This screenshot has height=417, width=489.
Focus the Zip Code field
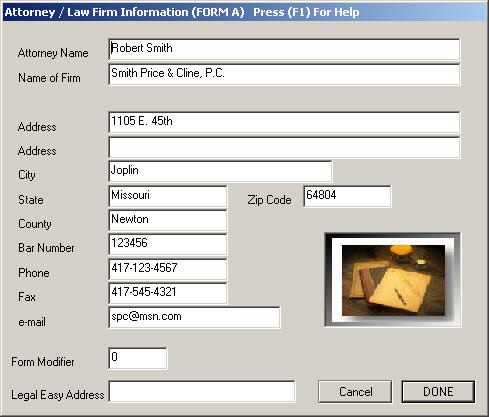point(347,196)
